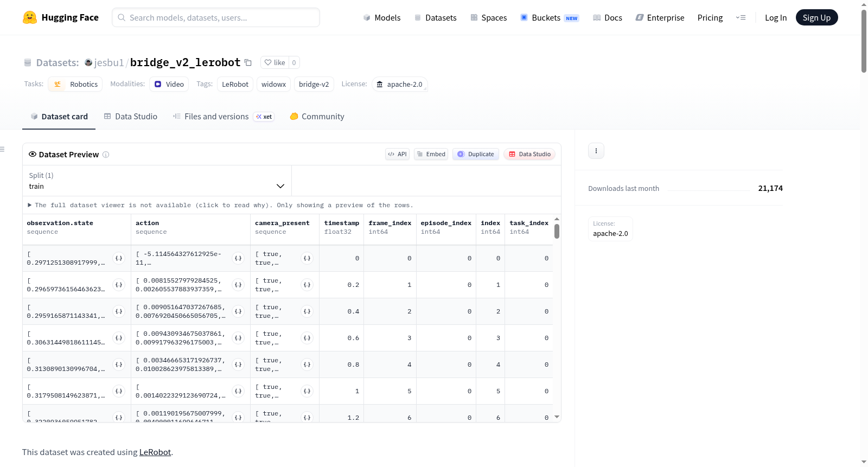Expand camera_present cell in row with timestamp 0.6
Image resolution: width=868 pixels, height=467 pixels.
(x=307, y=338)
